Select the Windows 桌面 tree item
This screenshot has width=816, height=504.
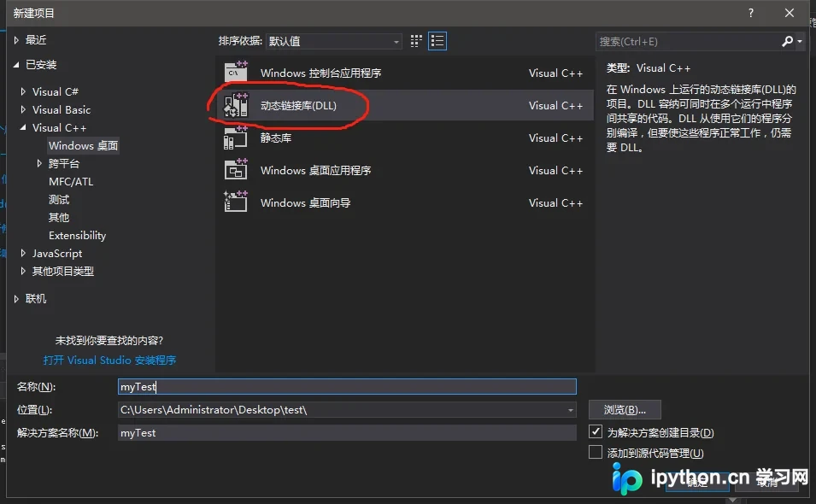[x=83, y=145]
